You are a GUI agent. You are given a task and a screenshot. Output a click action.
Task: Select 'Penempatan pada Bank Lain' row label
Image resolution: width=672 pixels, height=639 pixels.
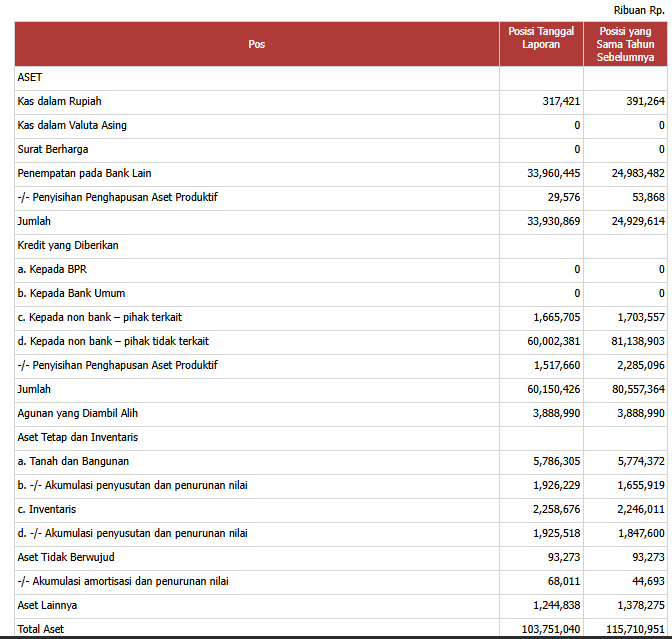[x=85, y=173]
